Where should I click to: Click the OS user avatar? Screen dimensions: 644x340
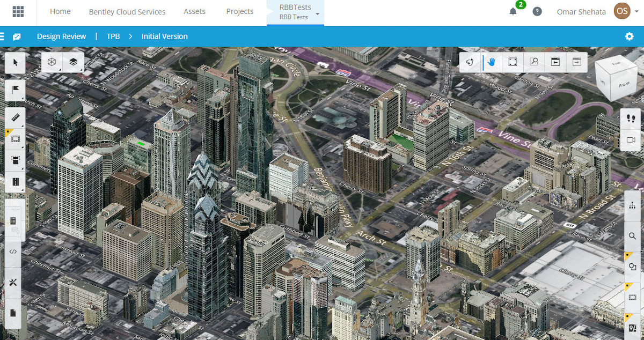tap(623, 11)
